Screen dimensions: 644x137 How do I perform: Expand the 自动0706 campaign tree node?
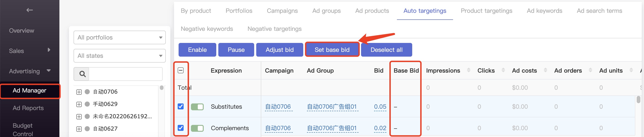(x=79, y=92)
